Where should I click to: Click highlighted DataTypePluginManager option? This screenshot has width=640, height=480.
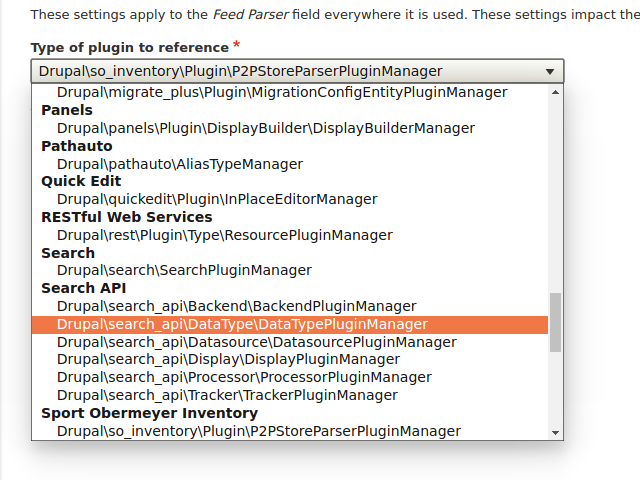[x=242, y=324]
